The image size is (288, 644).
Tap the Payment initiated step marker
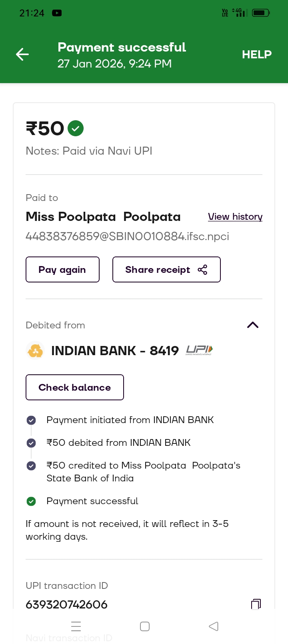pos(31,420)
